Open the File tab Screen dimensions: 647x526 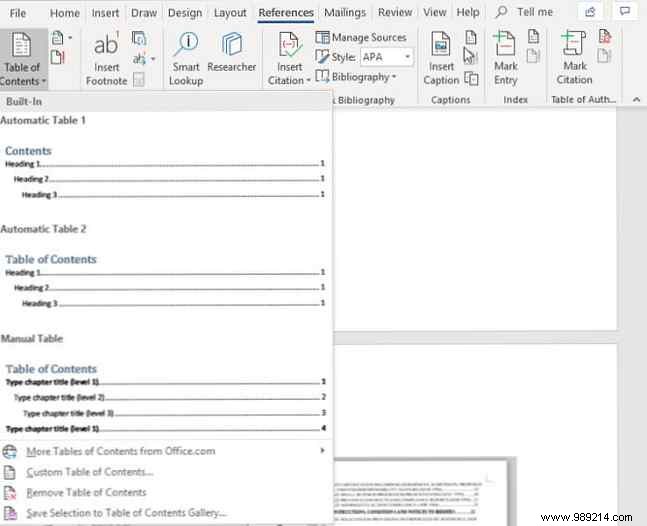18,13
